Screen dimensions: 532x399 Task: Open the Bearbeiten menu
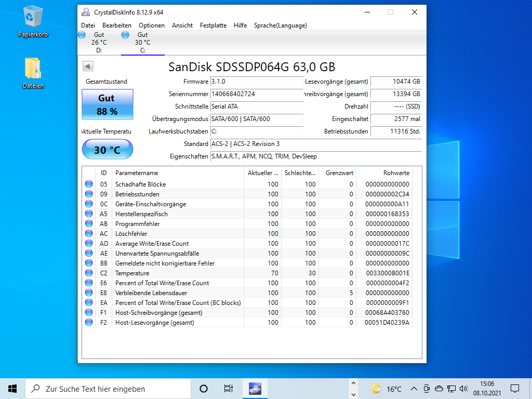coord(117,25)
